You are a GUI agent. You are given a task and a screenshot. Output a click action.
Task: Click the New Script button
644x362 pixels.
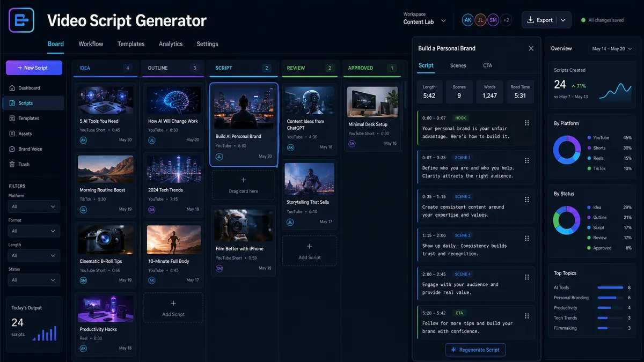tap(34, 68)
